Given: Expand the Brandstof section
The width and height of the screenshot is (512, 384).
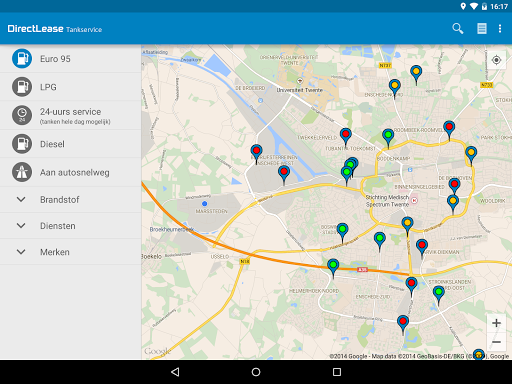Looking at the screenshot, I should [70, 200].
